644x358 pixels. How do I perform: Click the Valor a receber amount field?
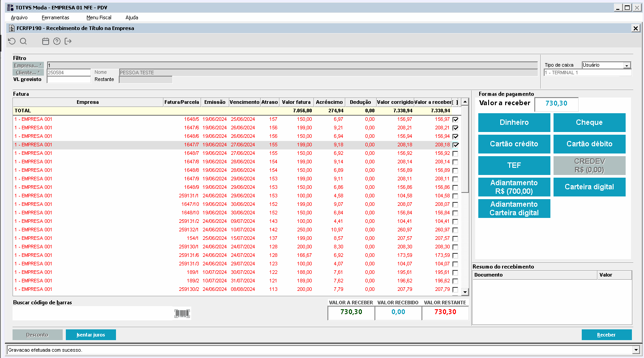click(556, 104)
